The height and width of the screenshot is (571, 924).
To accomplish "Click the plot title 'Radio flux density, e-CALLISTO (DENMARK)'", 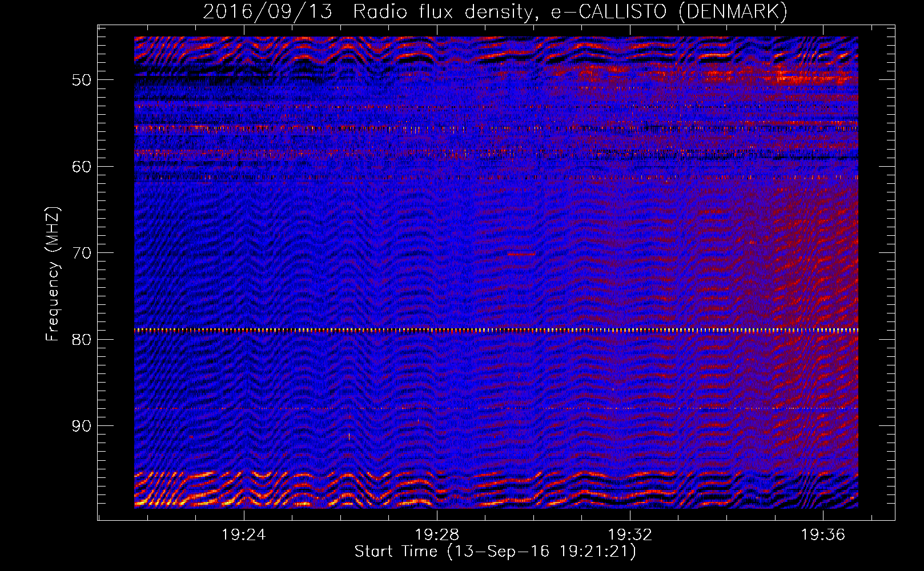I will tap(570, 11).
